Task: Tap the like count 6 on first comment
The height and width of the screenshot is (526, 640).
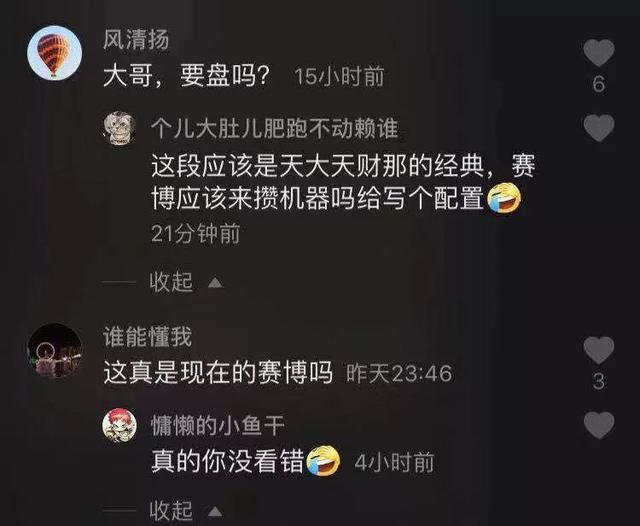Action: 598,84
